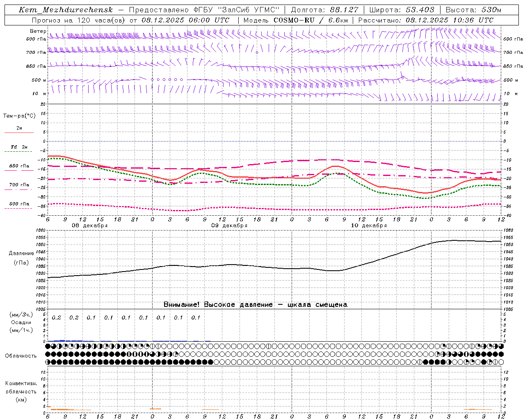Select the longitude value Долгота: 88.127

(324, 10)
